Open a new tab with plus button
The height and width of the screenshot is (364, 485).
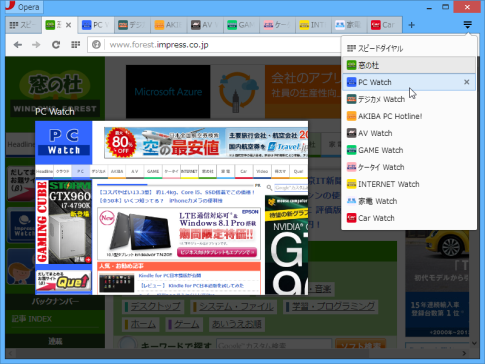click(411, 25)
